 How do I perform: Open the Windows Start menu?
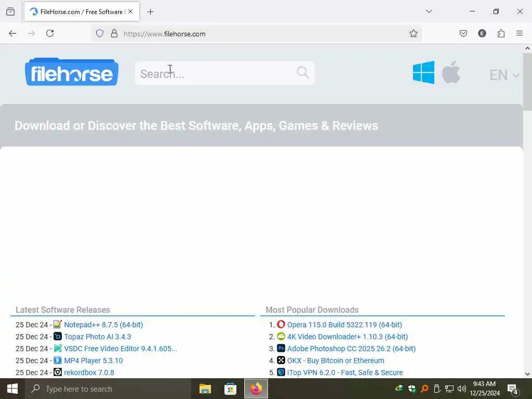click(12, 389)
